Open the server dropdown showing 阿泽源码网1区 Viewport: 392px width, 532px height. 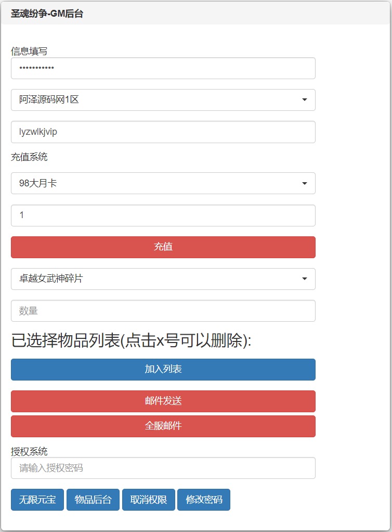click(163, 100)
